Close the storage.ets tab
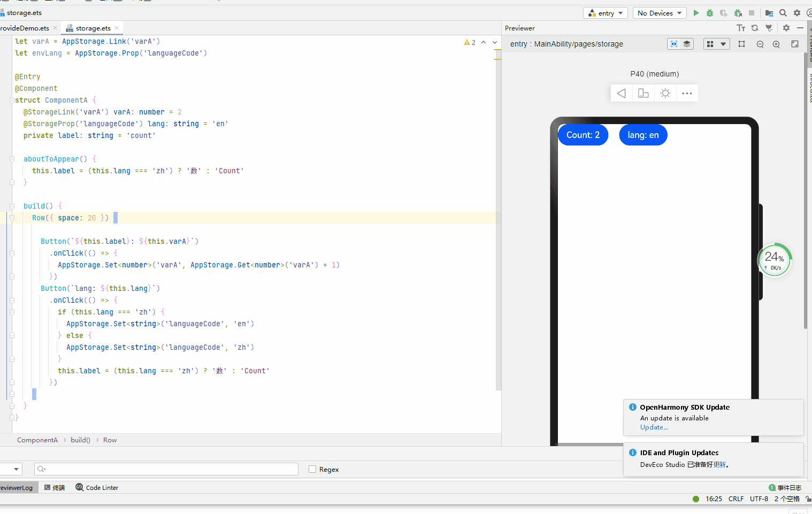Viewport: 812px width, 514px height. coord(117,28)
